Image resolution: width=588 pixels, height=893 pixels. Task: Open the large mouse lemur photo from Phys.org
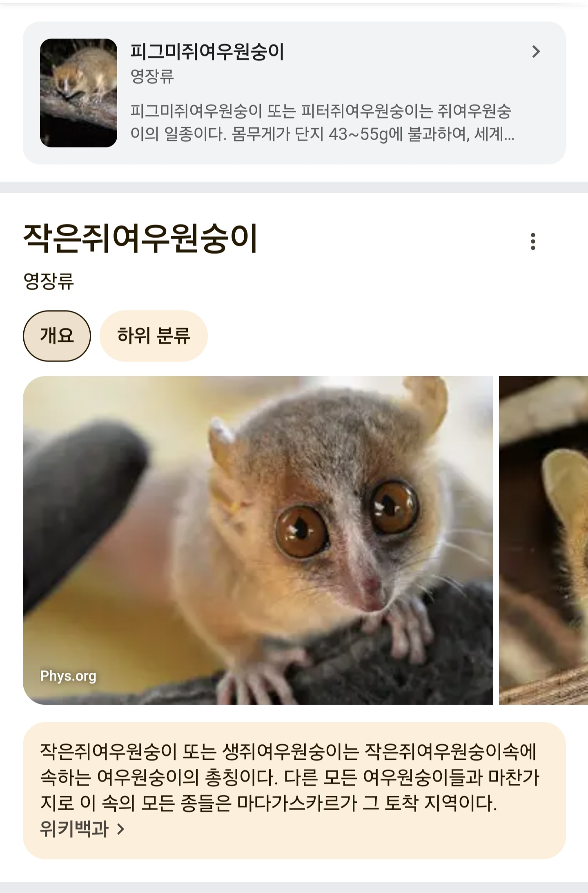[258, 540]
